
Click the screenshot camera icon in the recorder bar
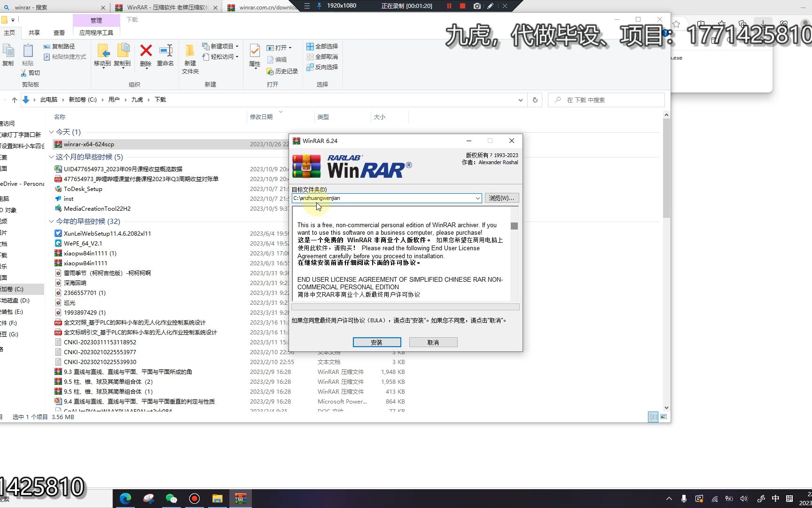pyautogui.click(x=477, y=6)
